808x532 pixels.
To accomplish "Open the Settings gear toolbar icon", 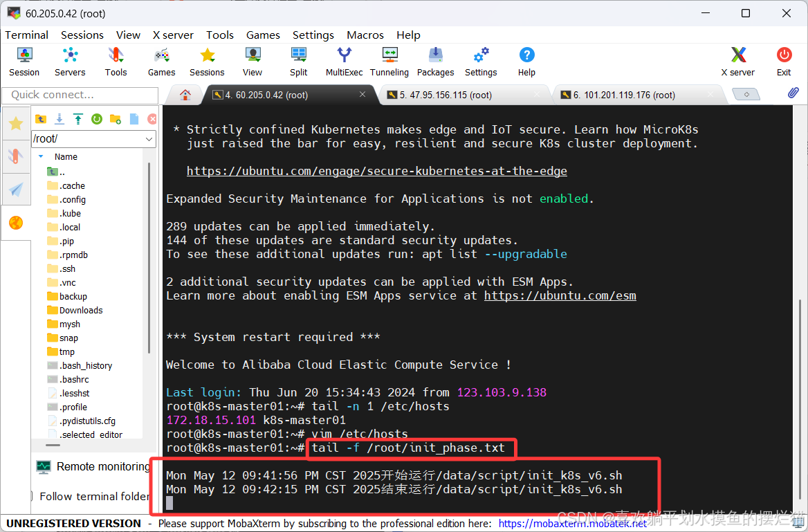I will pyautogui.click(x=481, y=62).
